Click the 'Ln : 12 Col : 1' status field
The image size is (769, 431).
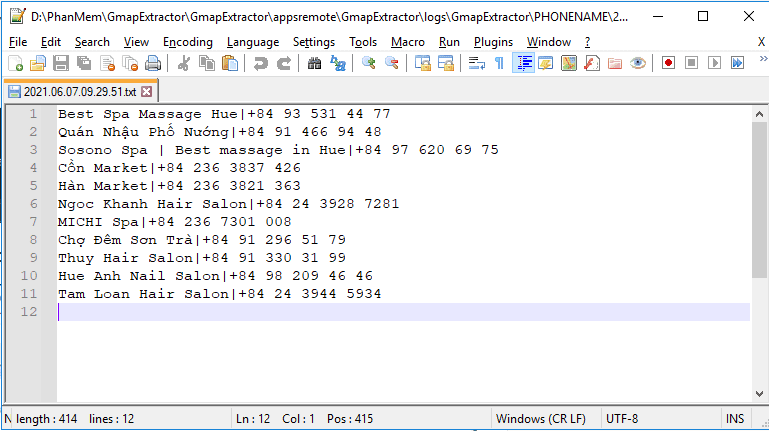coord(360,419)
